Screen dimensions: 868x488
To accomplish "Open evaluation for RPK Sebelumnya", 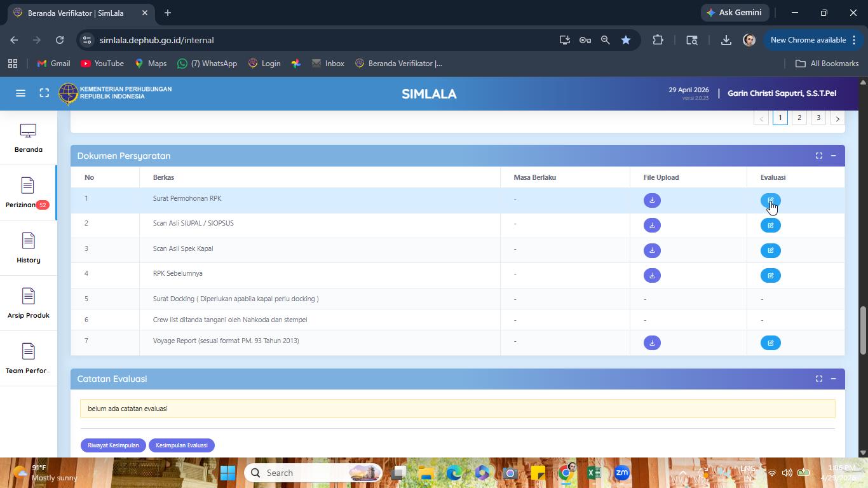I will click(x=770, y=276).
